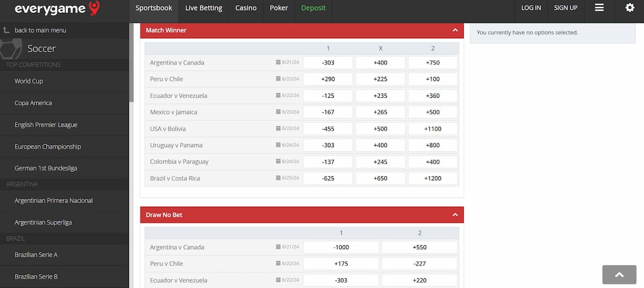Viewport: 644px width, 288px height.
Task: Select Peru win odds +290
Action: tap(328, 79)
